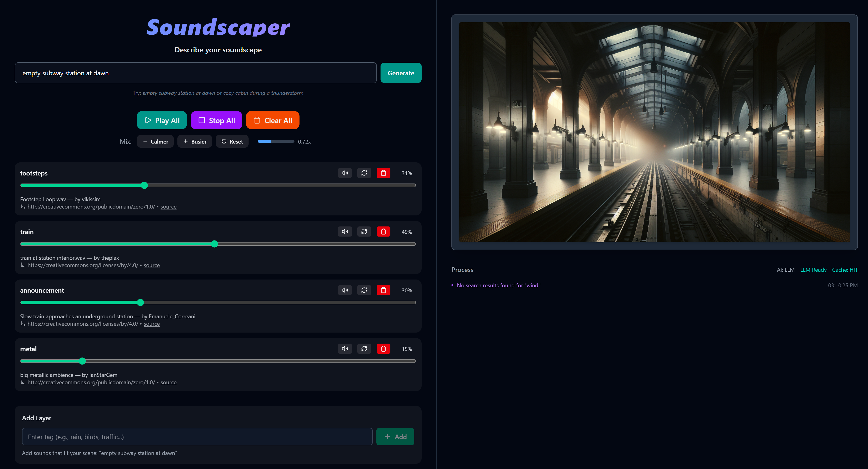Focus the Add Layer tag input
Image resolution: width=868 pixels, height=469 pixels.
tap(197, 437)
